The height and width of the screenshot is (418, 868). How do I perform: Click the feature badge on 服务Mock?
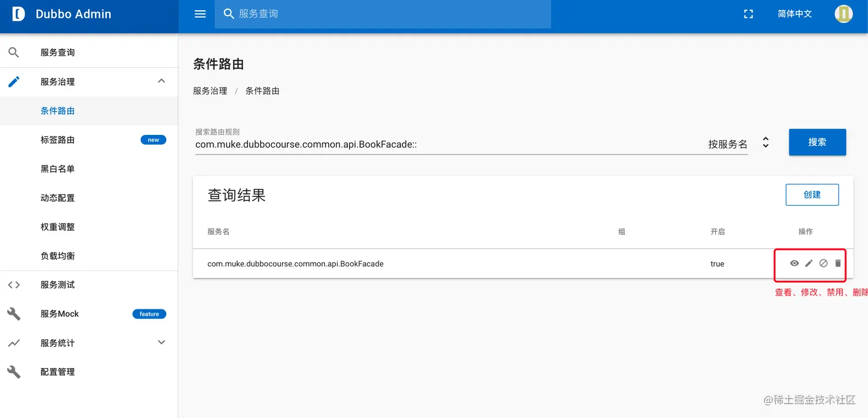(149, 314)
